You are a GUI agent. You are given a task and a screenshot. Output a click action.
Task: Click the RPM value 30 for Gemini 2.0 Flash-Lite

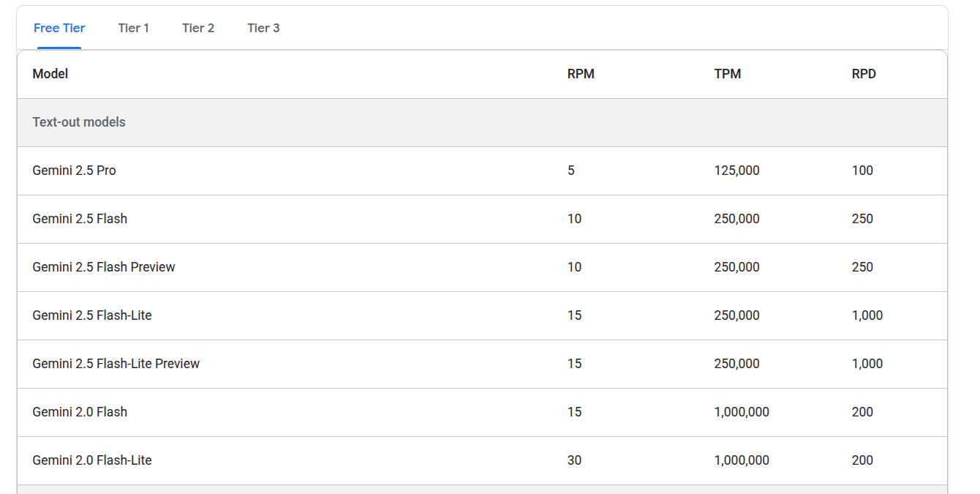[575, 460]
